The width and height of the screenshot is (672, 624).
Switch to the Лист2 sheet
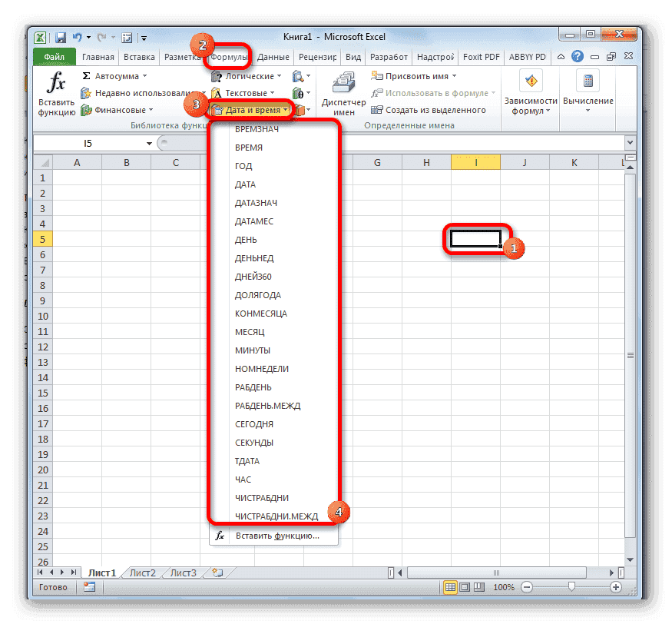tap(143, 573)
